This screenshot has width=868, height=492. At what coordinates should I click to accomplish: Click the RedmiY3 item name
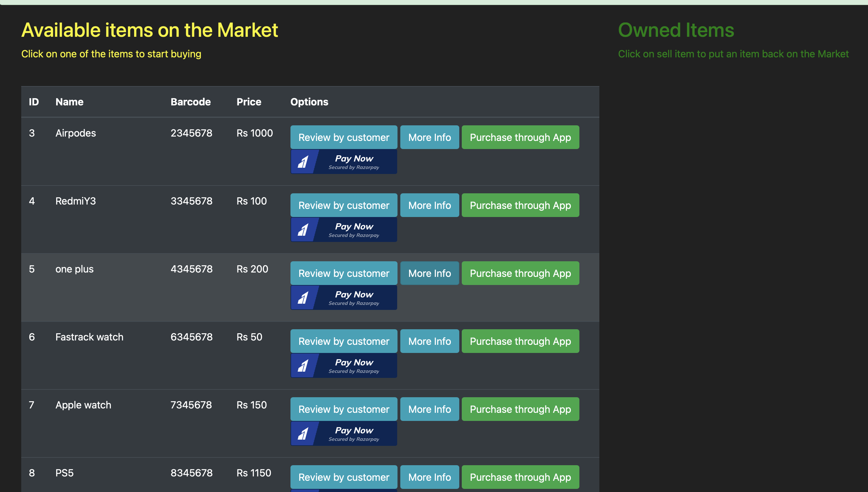[x=76, y=201]
